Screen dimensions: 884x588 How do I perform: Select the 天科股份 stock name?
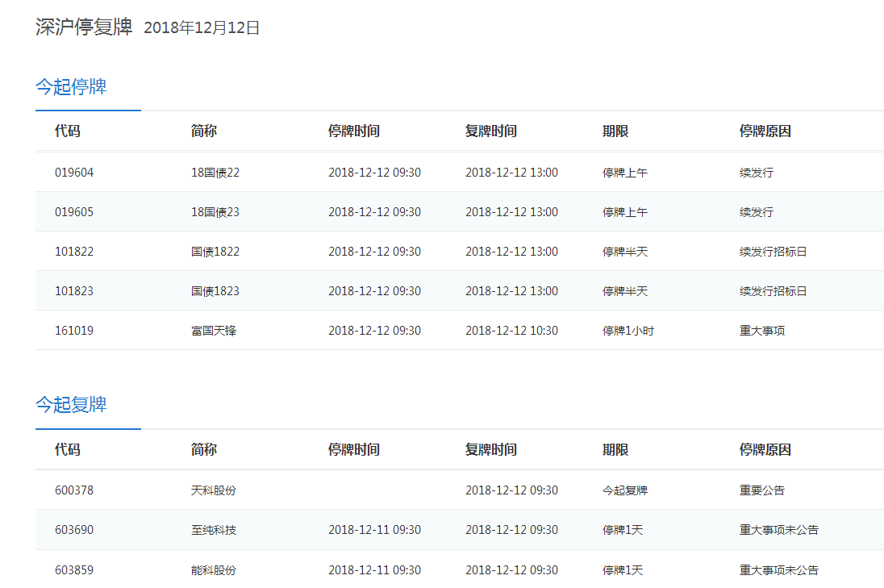click(x=213, y=490)
